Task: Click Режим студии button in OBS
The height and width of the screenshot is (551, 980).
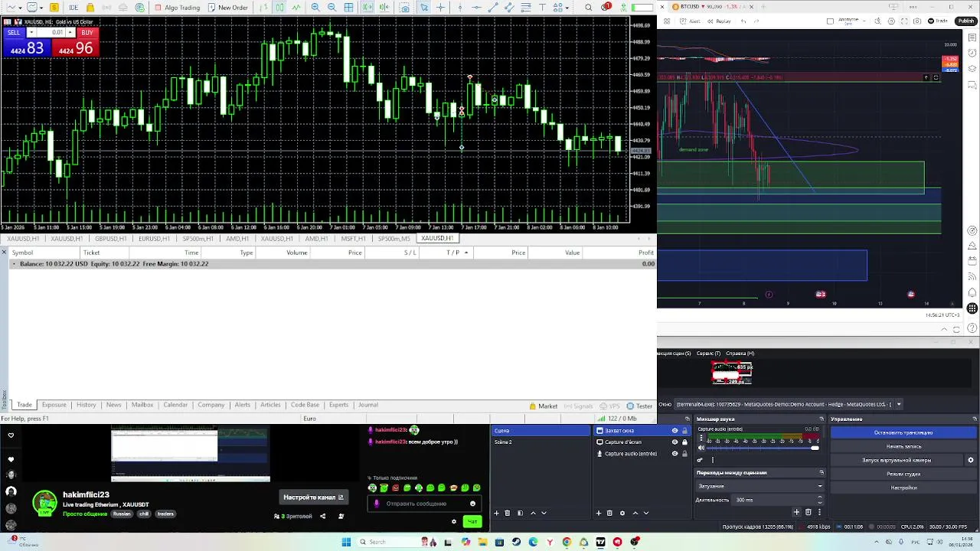Action: [x=903, y=474]
